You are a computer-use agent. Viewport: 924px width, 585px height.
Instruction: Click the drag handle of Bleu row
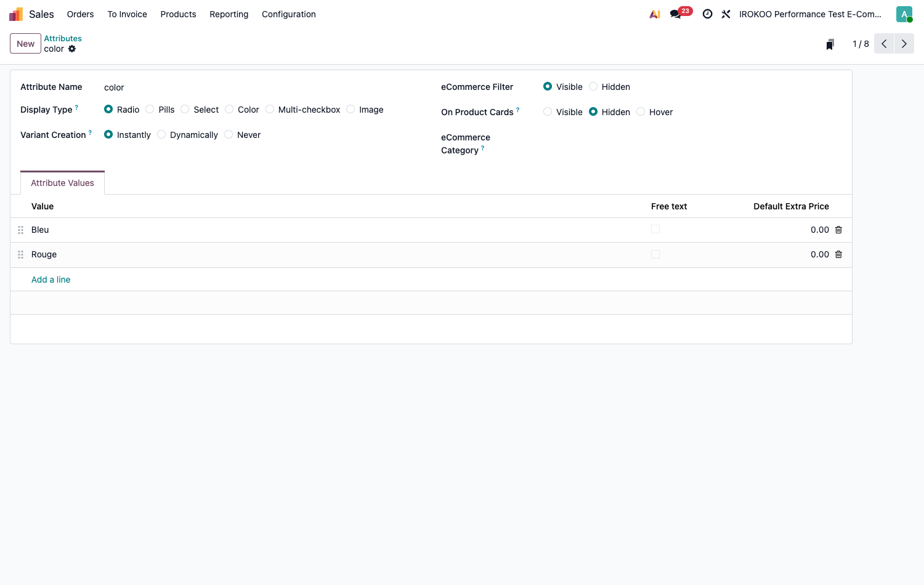coord(20,230)
